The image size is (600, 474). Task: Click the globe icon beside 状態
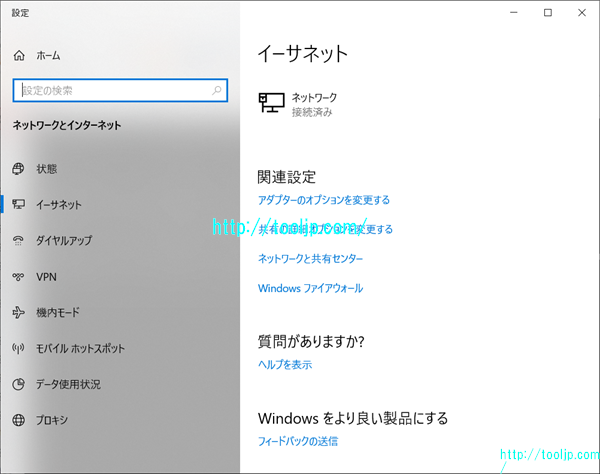[x=18, y=169]
